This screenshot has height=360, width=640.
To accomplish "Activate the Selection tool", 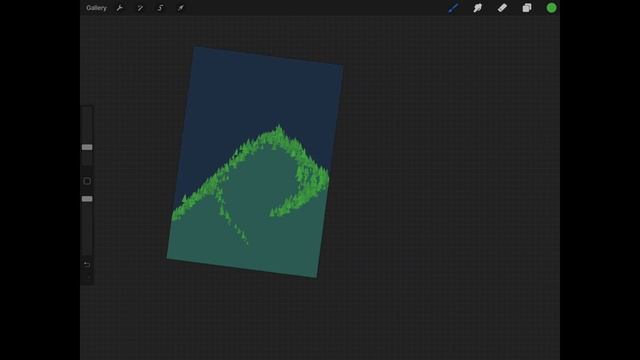I will [x=160, y=8].
